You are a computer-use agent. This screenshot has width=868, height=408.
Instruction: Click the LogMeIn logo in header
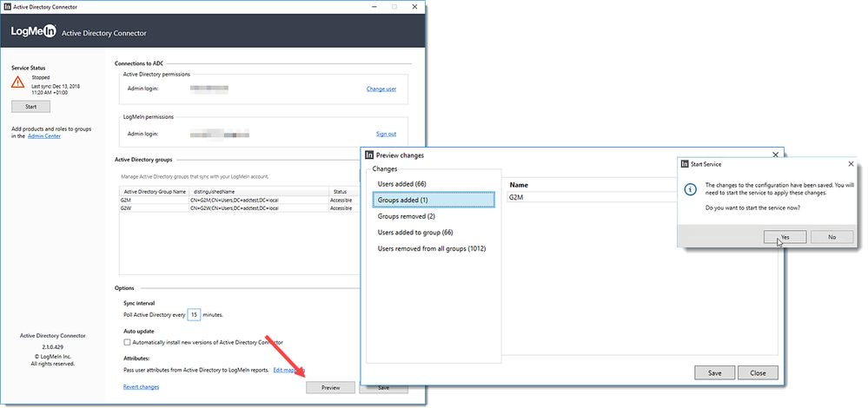(x=34, y=33)
